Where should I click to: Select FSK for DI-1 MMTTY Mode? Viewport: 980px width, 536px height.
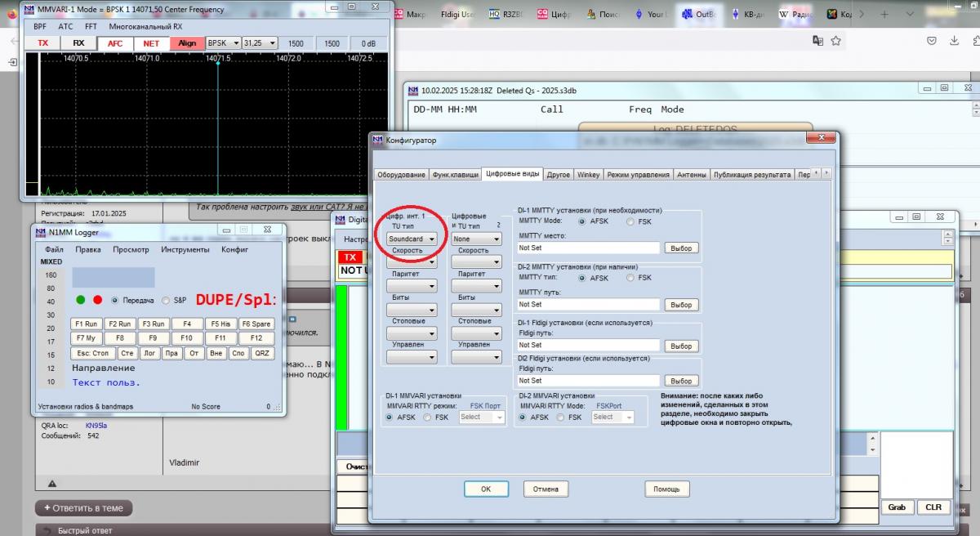(630, 221)
